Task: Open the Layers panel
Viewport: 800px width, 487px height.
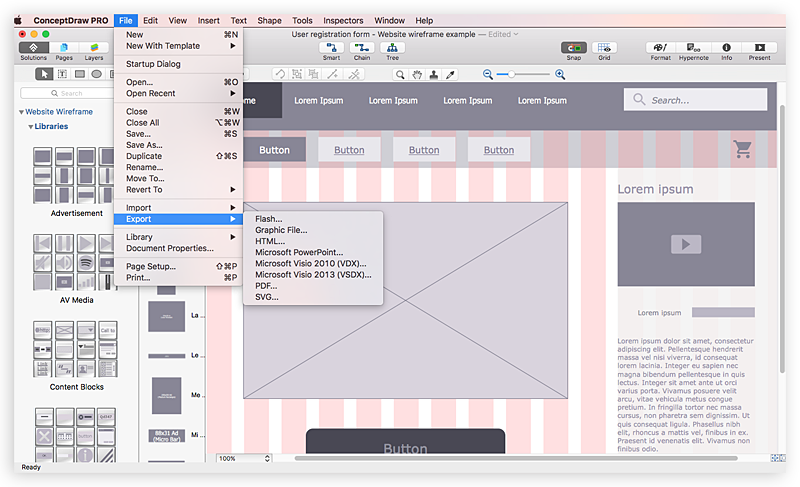Action: [94, 48]
